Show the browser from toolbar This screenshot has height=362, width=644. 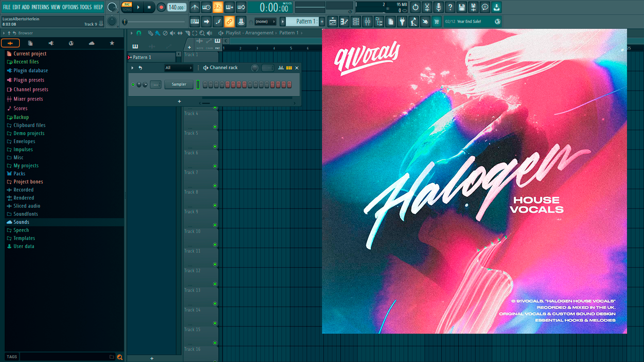379,21
